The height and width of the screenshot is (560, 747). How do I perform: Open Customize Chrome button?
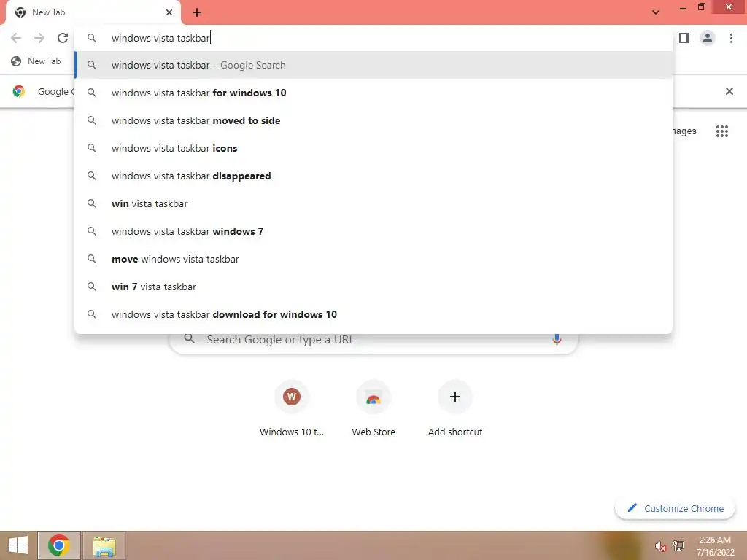(x=675, y=508)
